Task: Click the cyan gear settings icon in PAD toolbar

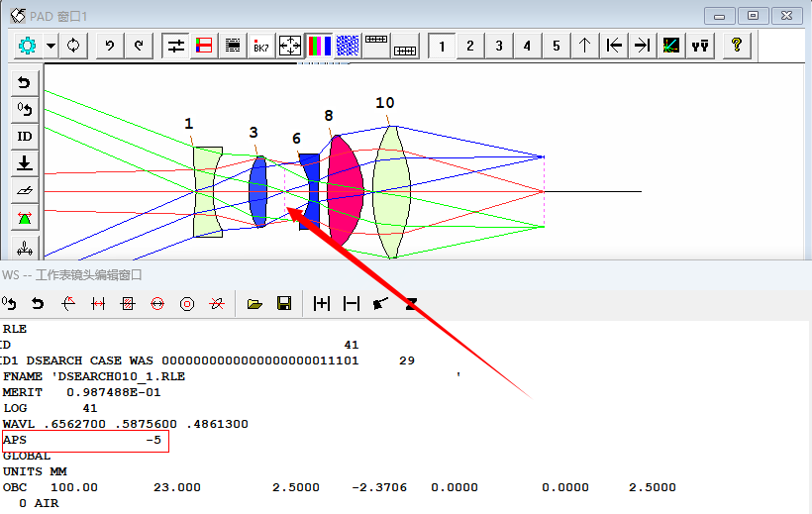Action: [28, 46]
